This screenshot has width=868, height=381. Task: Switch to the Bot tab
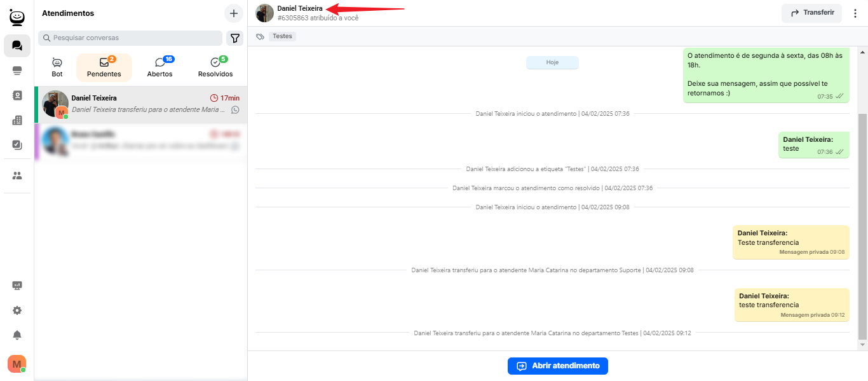[x=57, y=67]
